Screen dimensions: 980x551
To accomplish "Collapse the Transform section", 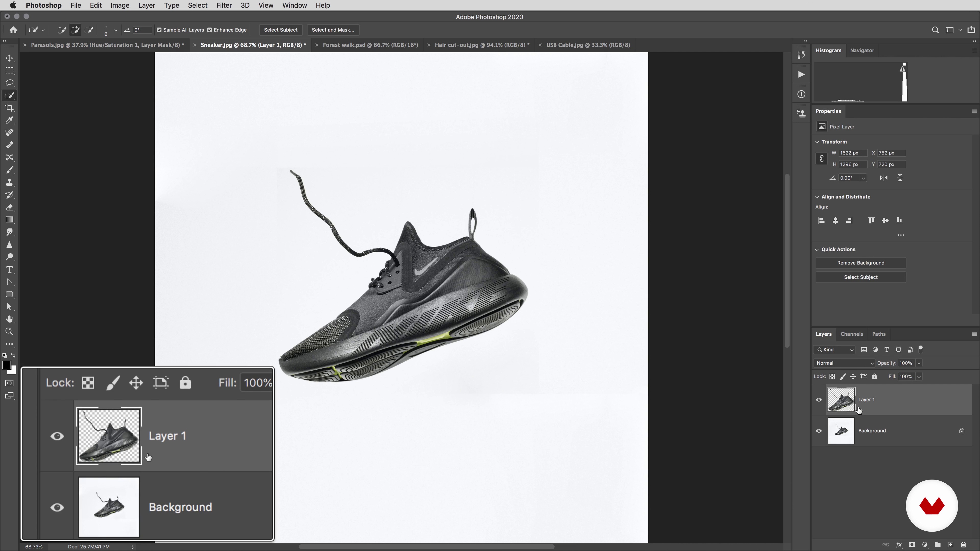I will pyautogui.click(x=817, y=142).
